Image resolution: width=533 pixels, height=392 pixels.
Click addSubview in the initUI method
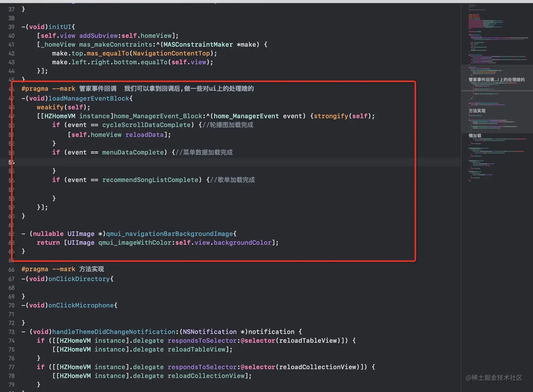coord(98,36)
